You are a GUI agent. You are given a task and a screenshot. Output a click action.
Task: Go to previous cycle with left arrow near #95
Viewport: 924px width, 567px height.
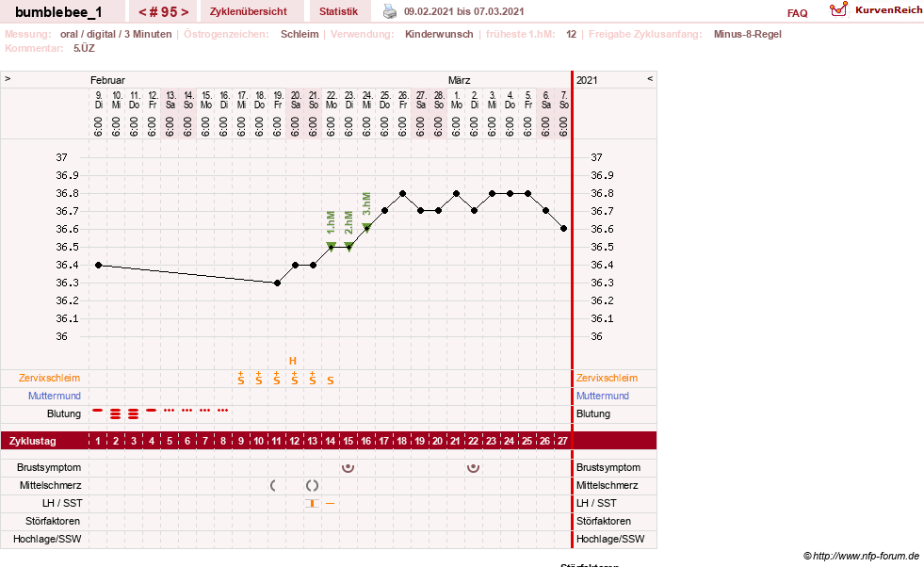pyautogui.click(x=142, y=12)
